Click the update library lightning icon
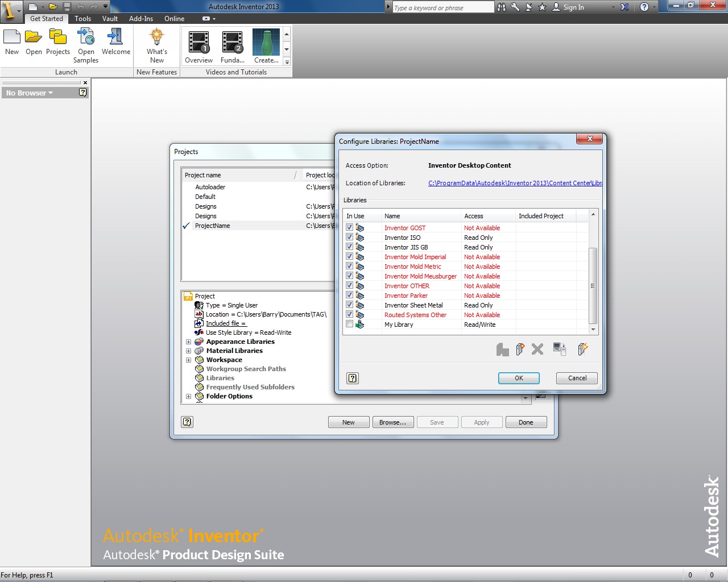Screen dimensions: 728x582 click(582, 349)
